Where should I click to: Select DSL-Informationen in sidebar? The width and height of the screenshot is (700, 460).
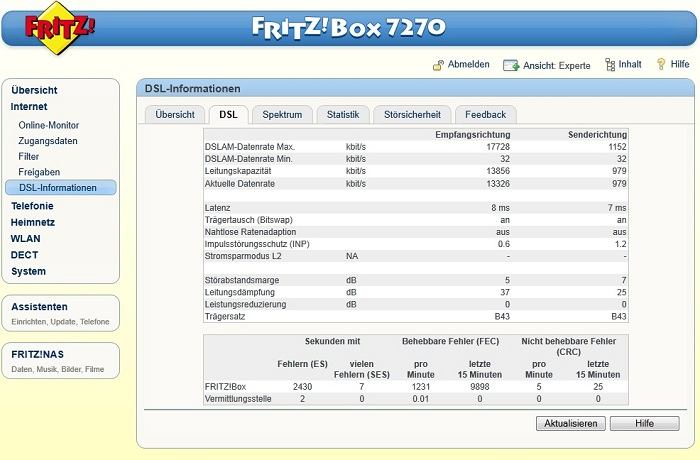pos(61,188)
